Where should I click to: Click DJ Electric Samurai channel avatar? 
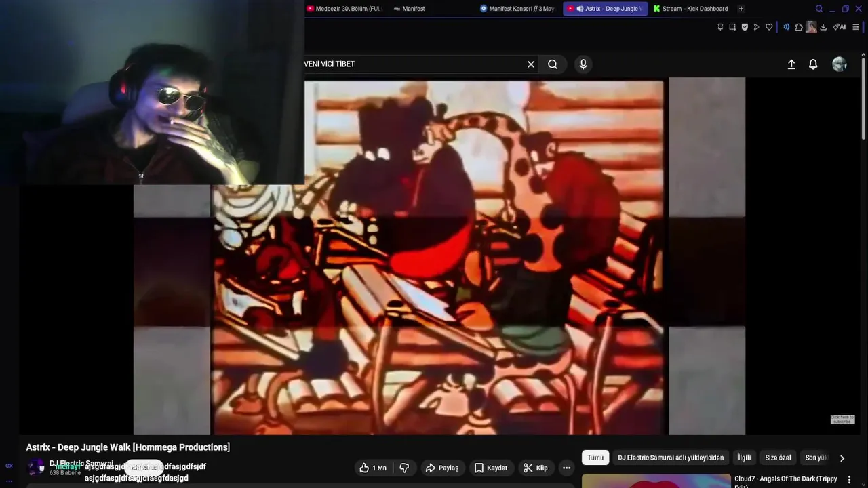[36, 467]
